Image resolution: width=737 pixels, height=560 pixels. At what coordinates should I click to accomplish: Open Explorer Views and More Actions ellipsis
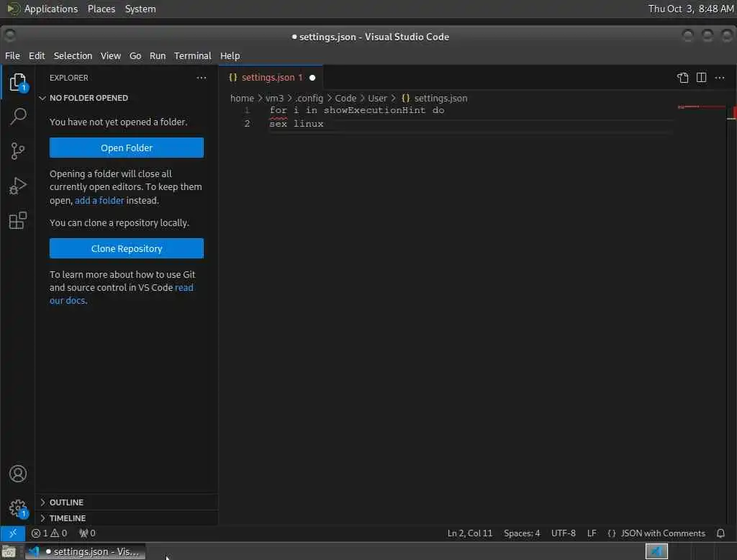pos(202,78)
